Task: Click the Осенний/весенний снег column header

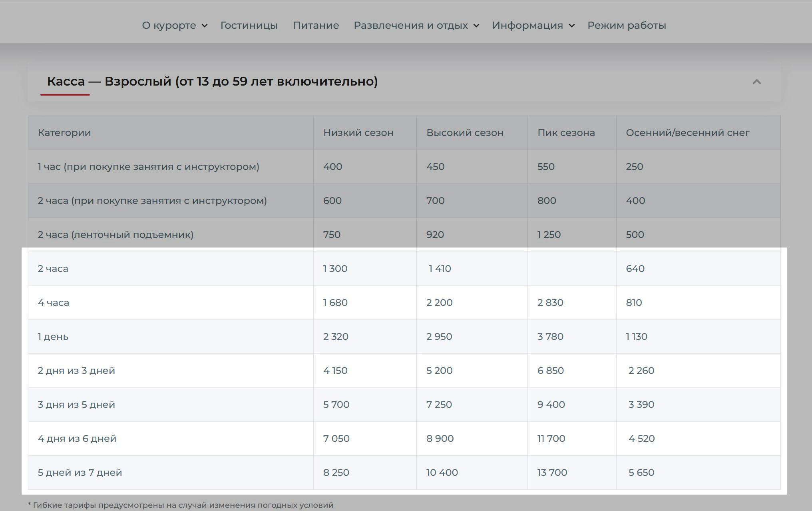Action: click(x=687, y=133)
